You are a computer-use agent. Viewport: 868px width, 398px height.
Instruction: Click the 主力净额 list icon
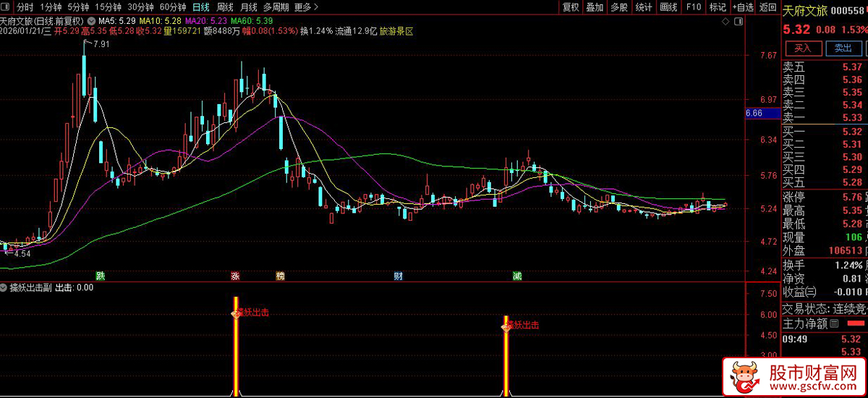[835, 323]
